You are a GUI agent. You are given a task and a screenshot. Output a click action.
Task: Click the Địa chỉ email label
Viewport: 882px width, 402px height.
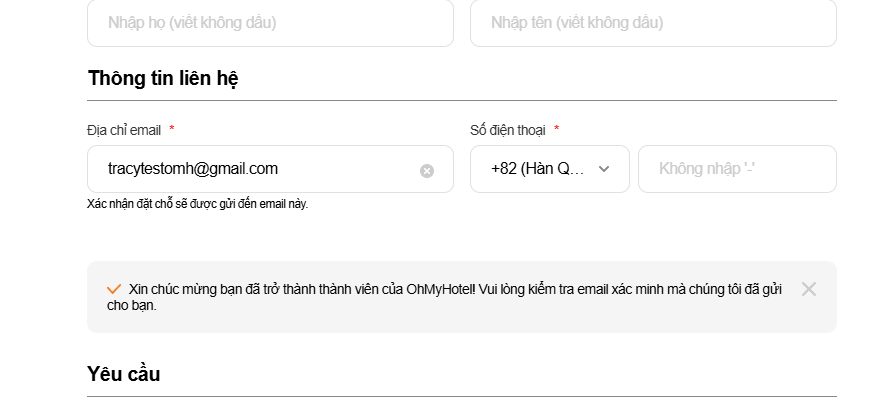(124, 129)
